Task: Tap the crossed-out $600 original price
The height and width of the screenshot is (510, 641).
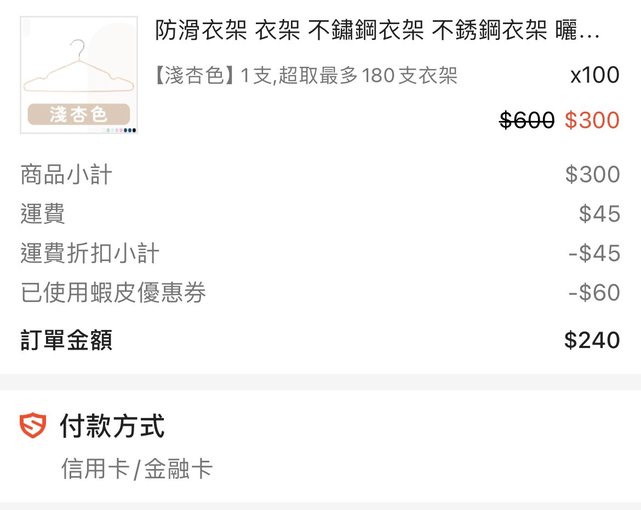Action: [526, 121]
